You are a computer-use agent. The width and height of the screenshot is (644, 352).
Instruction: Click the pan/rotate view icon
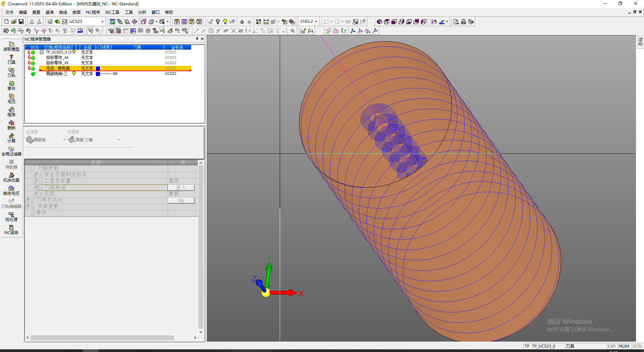[135, 21]
